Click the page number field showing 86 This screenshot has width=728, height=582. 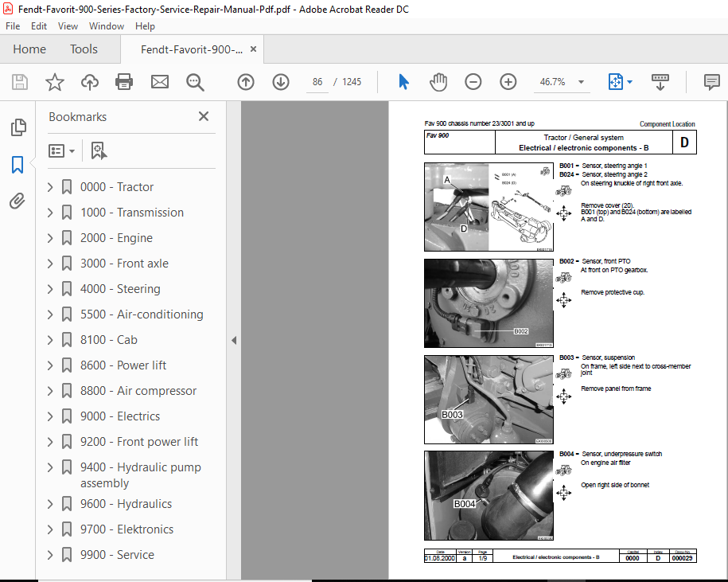[x=317, y=82]
